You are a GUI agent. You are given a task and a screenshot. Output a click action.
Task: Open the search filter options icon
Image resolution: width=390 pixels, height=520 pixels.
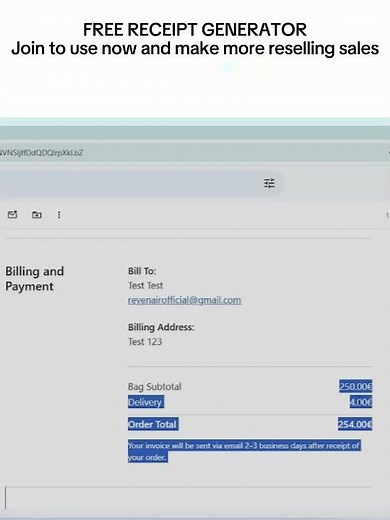269,183
